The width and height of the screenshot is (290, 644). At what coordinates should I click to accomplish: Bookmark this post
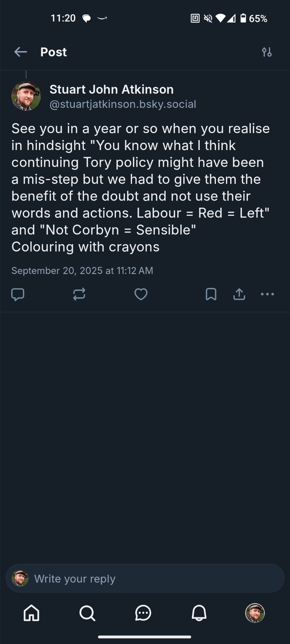211,294
